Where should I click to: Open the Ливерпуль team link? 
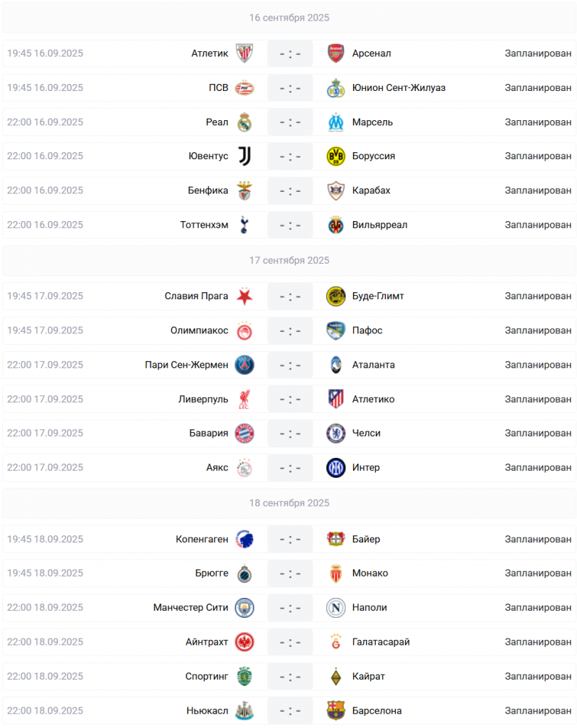[x=203, y=400]
